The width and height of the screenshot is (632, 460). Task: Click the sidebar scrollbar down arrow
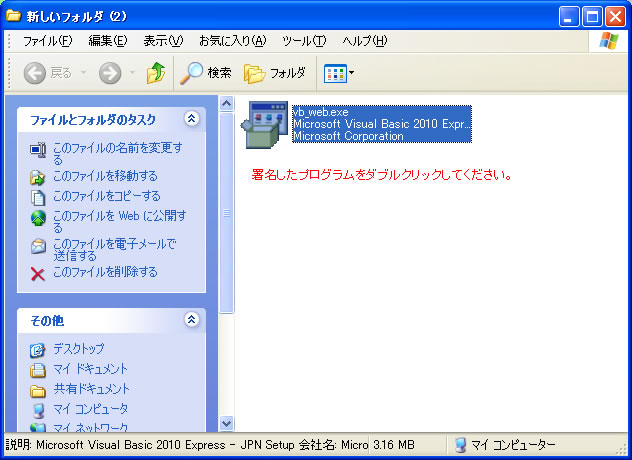point(227,424)
